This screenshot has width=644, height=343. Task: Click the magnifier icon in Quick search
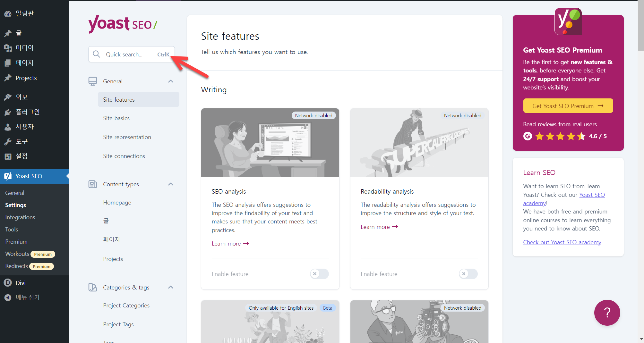pos(96,54)
